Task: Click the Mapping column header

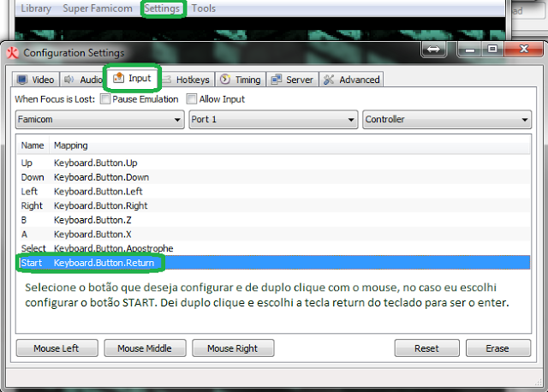Action: point(71,146)
